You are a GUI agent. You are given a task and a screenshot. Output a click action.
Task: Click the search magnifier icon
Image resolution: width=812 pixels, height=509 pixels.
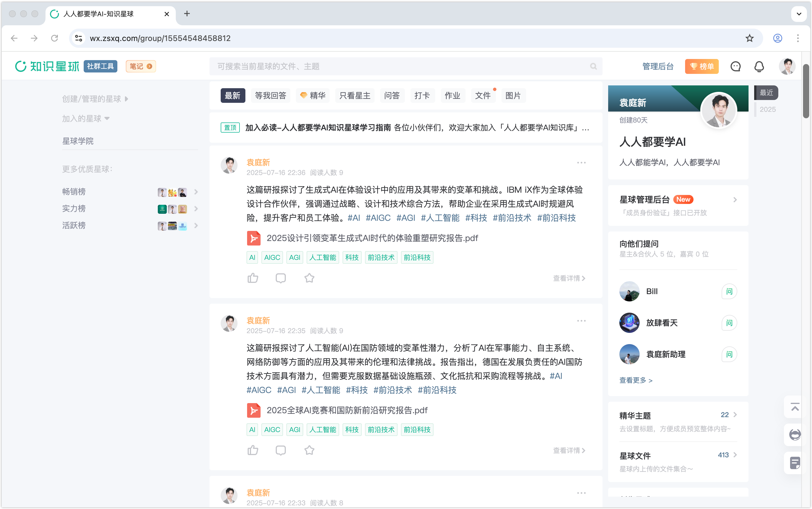pyautogui.click(x=593, y=66)
